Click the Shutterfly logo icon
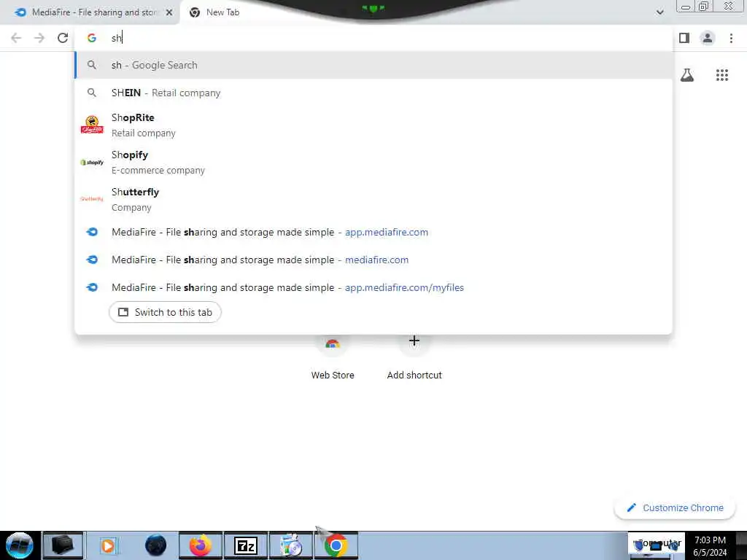The image size is (747, 560). 92,199
